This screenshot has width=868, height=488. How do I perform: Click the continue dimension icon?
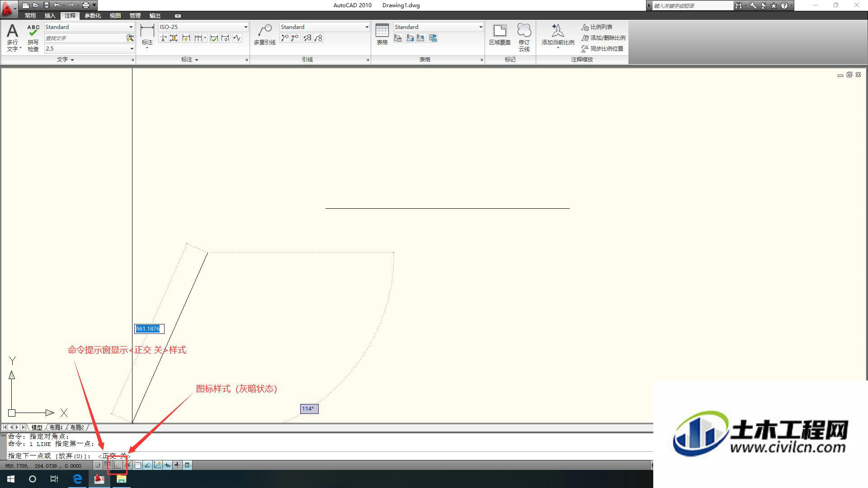pyautogui.click(x=198, y=38)
